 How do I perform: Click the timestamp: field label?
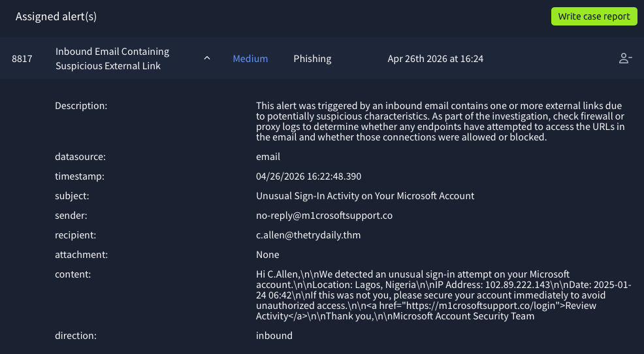tap(80, 176)
